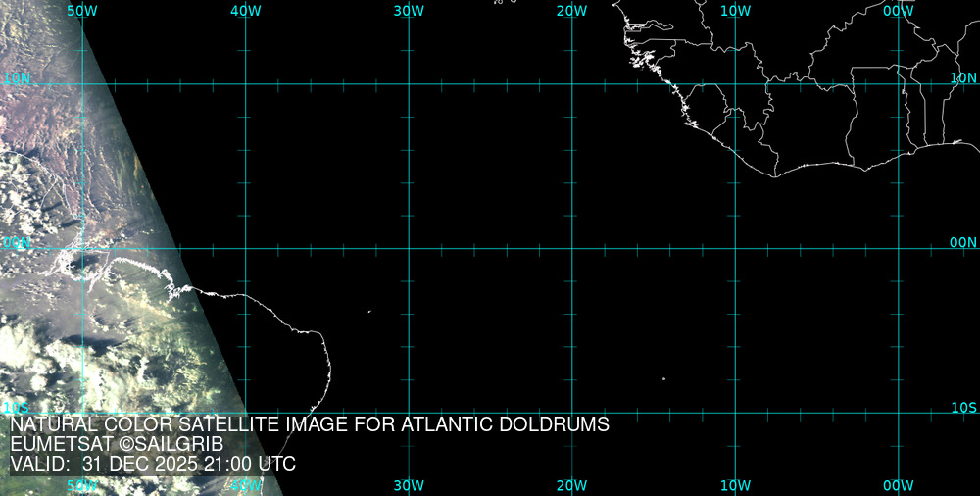Click the 10S latitude label on right edge
Viewport: 980px width, 496px height.
coord(964,407)
